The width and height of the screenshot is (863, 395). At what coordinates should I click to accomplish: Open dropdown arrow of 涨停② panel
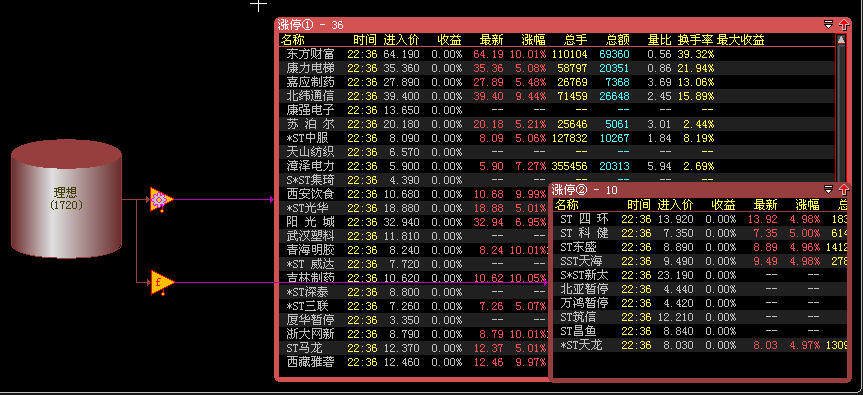(x=828, y=190)
